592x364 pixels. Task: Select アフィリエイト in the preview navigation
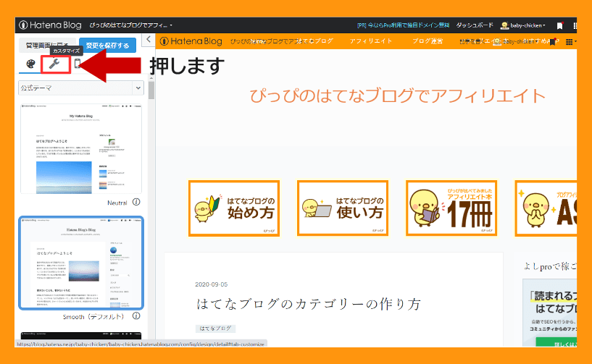pos(371,41)
